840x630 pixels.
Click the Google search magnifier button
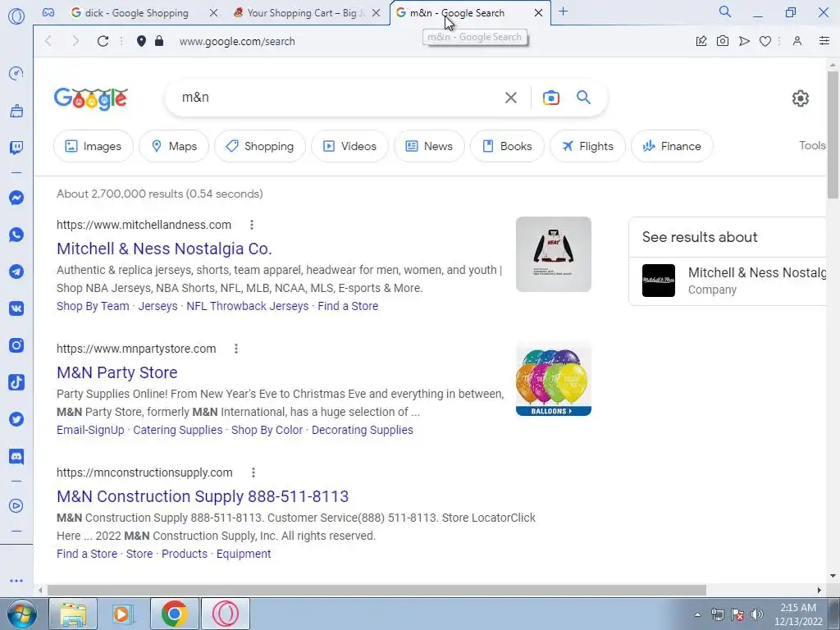[x=583, y=98]
